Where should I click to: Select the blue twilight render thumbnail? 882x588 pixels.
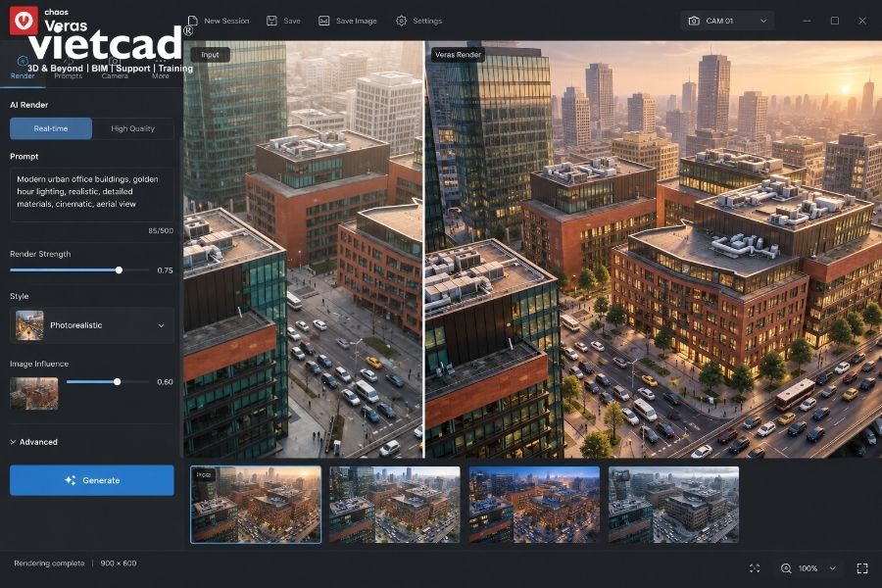(x=534, y=505)
